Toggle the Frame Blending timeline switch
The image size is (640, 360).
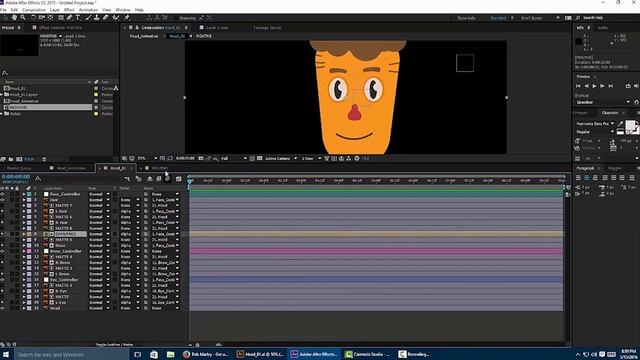click(x=159, y=179)
